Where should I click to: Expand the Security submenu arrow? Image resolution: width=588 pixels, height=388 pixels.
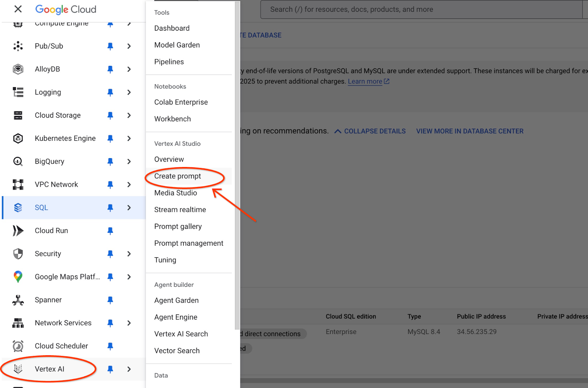129,254
